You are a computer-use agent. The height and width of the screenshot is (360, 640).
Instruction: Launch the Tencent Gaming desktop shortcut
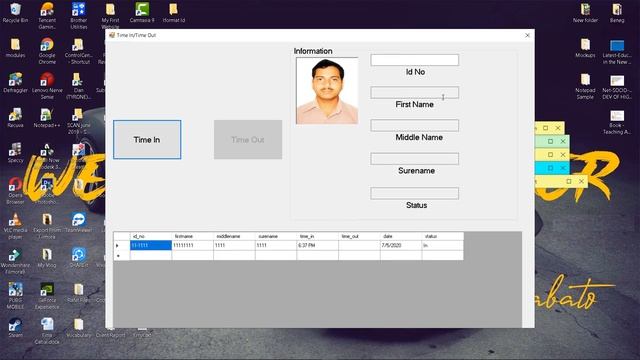(x=47, y=16)
